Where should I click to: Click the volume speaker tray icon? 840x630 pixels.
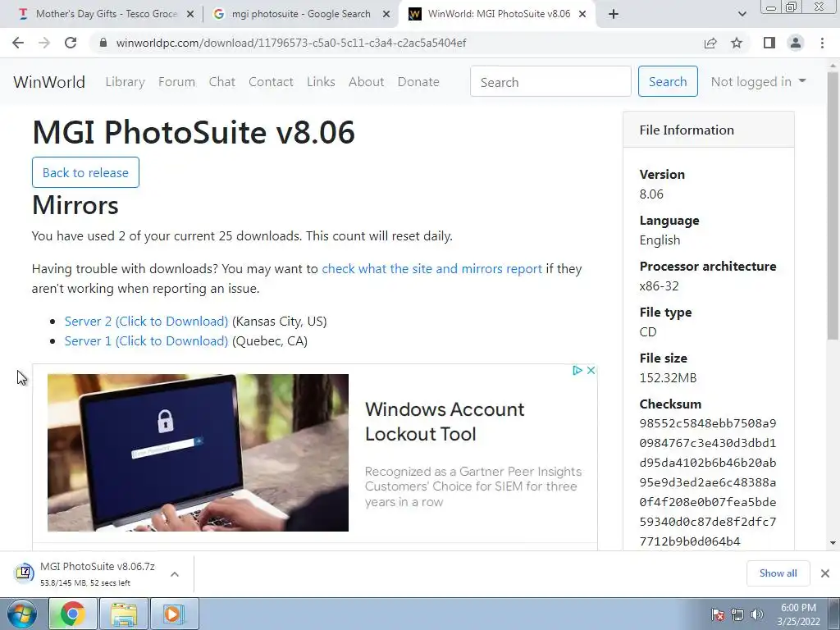click(x=757, y=614)
